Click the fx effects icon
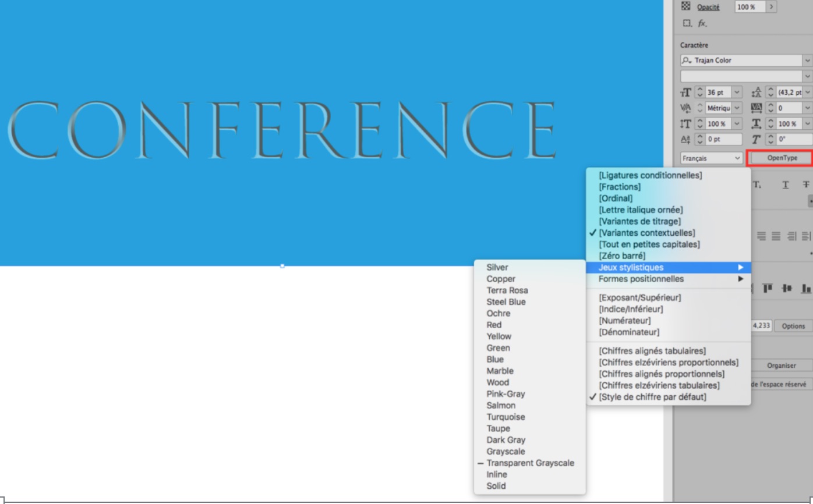This screenshot has width=813, height=504. [702, 23]
